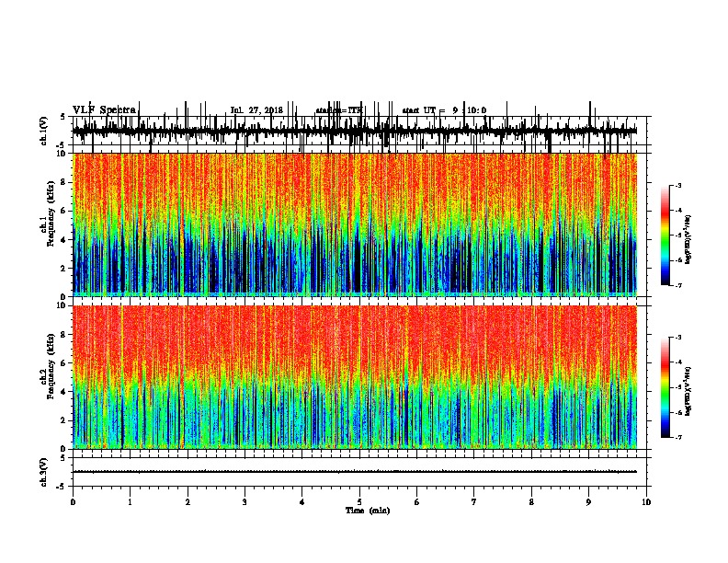Click inside the ch.2 spectrogram panel

click(355, 377)
